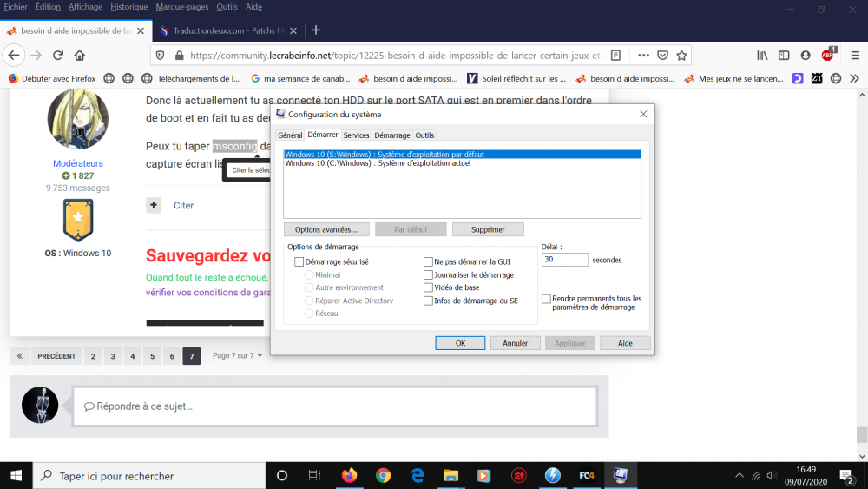Click the Supprimer button
The image size is (868, 489).
click(488, 229)
